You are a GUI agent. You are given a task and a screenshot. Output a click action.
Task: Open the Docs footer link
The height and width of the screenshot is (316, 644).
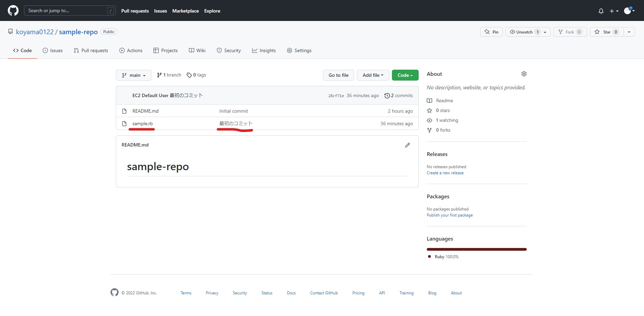[x=291, y=293]
